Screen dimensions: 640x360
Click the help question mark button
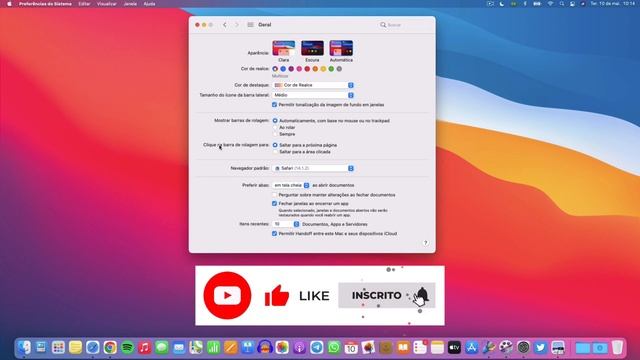coord(425,243)
